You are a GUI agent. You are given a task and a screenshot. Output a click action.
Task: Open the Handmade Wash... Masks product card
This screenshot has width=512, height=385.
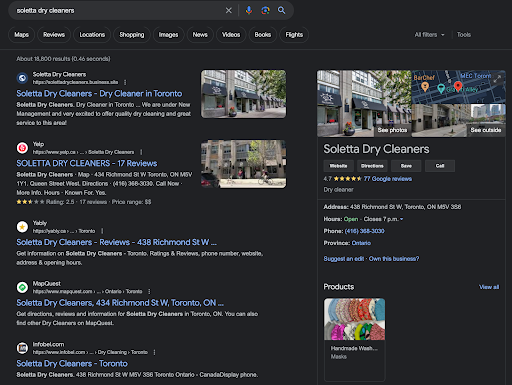(355, 340)
